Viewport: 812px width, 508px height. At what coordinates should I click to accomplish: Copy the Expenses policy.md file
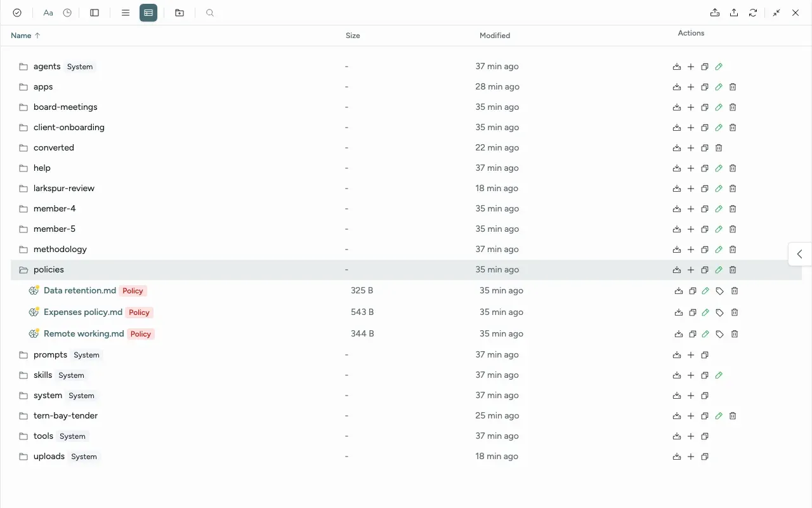pos(693,312)
